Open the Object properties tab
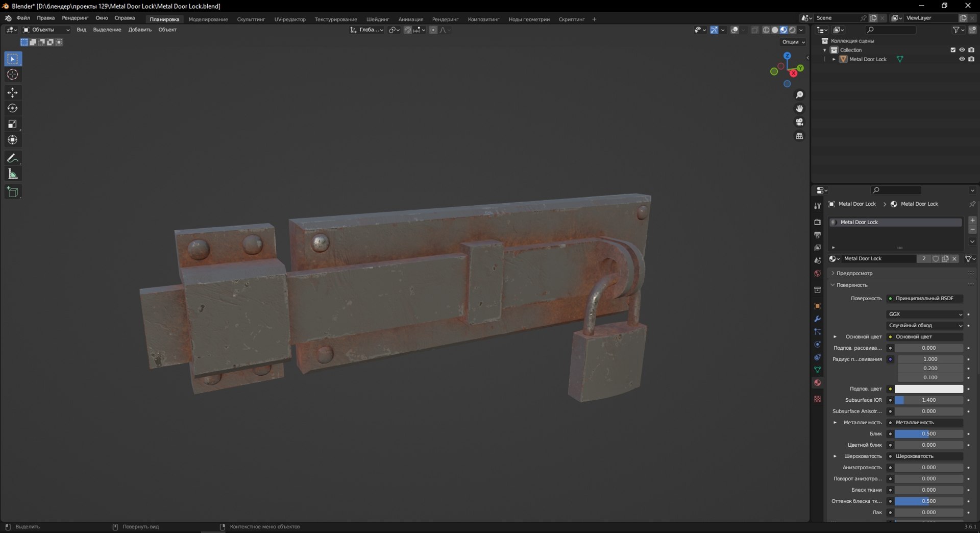The width and height of the screenshot is (980, 533). point(817,306)
